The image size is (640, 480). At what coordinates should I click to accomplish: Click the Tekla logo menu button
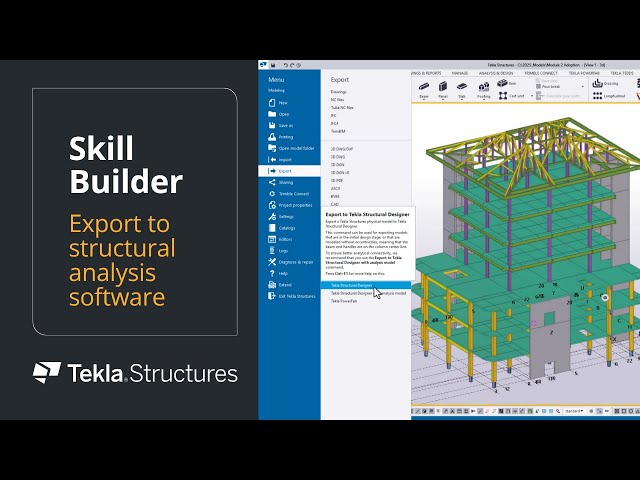coord(263,65)
